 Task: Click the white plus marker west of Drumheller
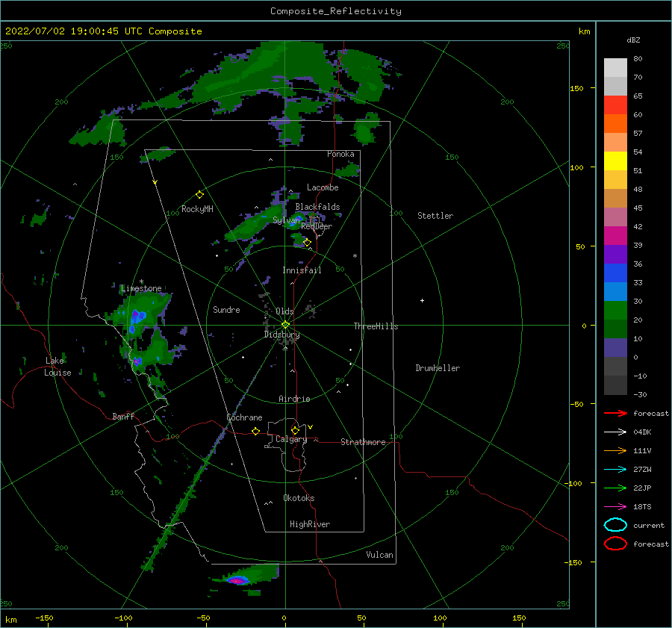[422, 300]
